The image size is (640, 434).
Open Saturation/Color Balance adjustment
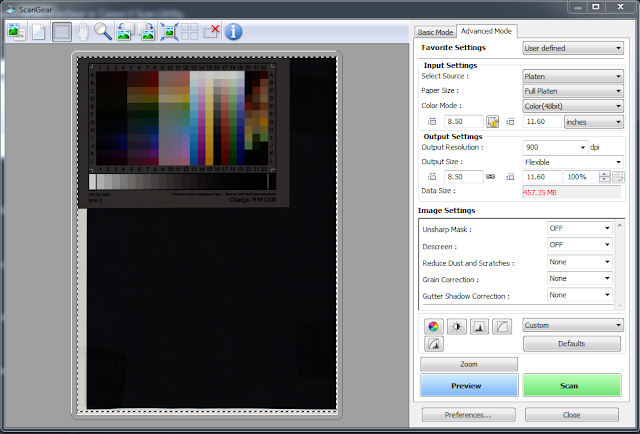point(433,327)
